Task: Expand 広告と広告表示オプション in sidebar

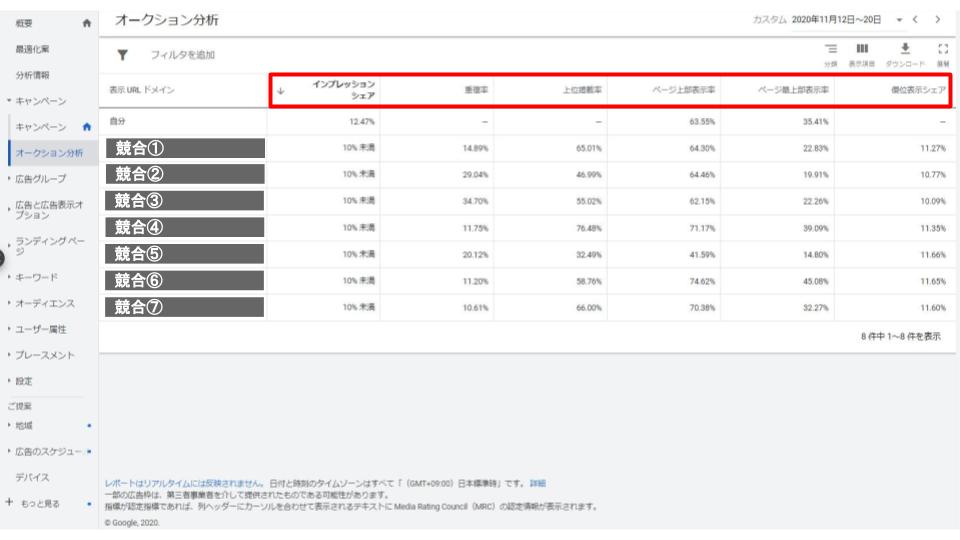Action: pyautogui.click(x=9, y=210)
